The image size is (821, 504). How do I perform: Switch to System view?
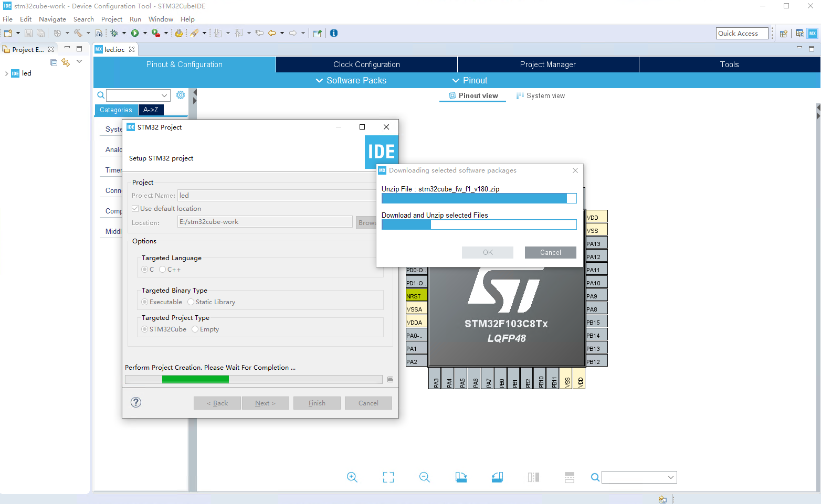pyautogui.click(x=541, y=95)
